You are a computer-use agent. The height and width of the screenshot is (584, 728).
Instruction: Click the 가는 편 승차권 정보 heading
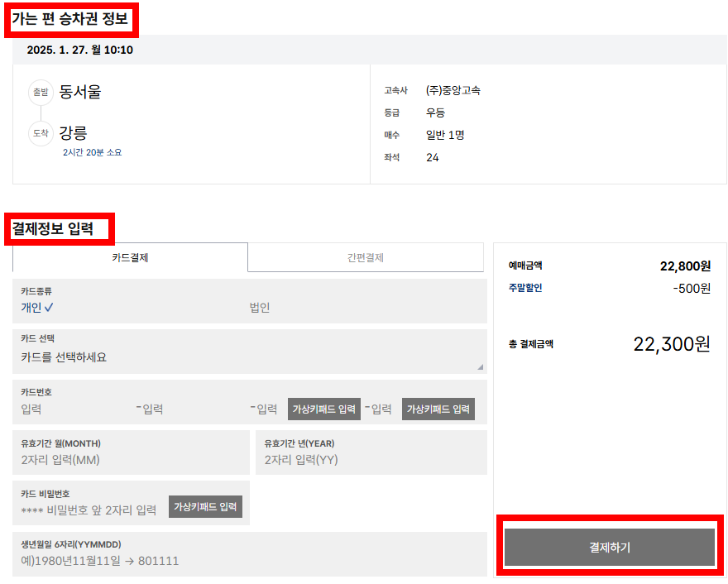[x=69, y=18]
